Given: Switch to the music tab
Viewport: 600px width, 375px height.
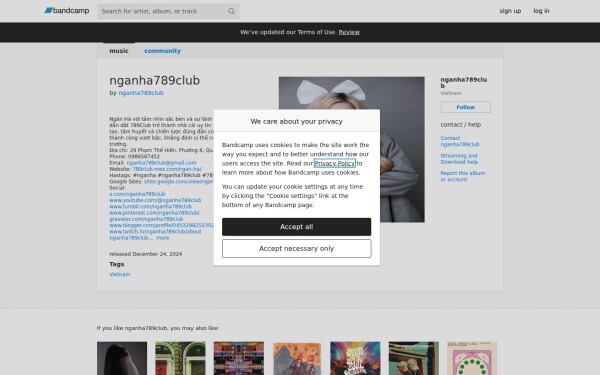Looking at the screenshot, I should pyautogui.click(x=119, y=51).
